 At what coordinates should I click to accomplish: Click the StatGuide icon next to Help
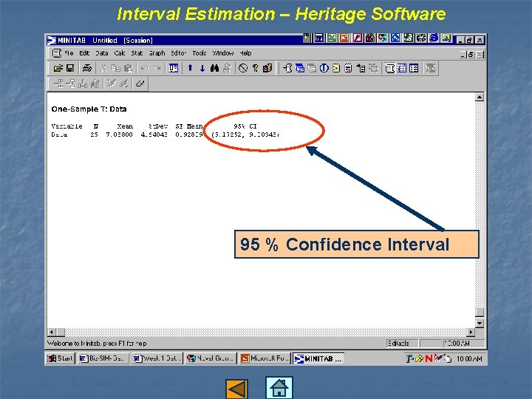pos(267,68)
